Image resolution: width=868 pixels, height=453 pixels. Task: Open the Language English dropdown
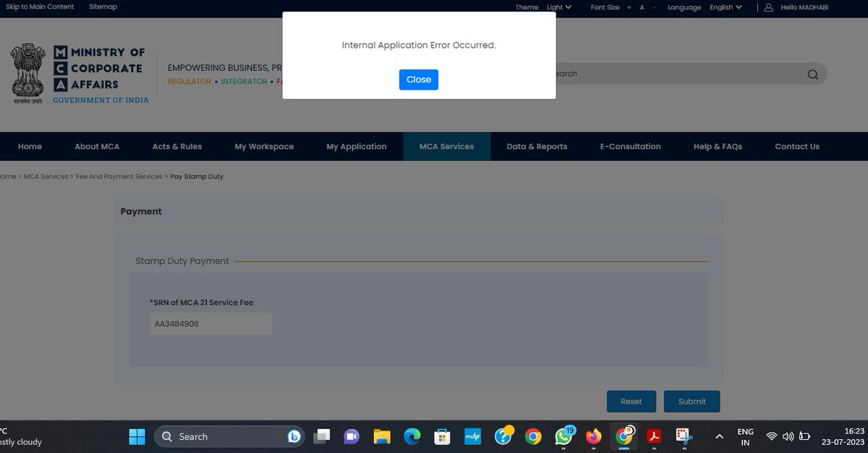[x=726, y=7]
